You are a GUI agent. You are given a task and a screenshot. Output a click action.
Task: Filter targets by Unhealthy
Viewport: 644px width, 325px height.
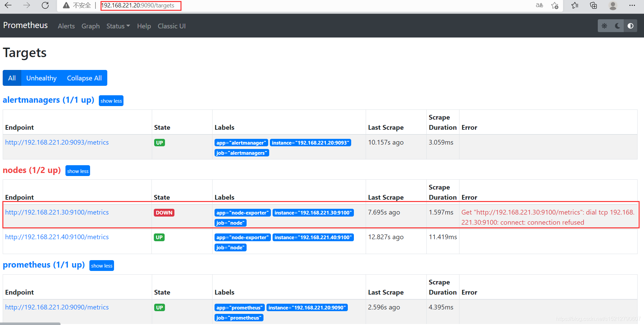[41, 78]
